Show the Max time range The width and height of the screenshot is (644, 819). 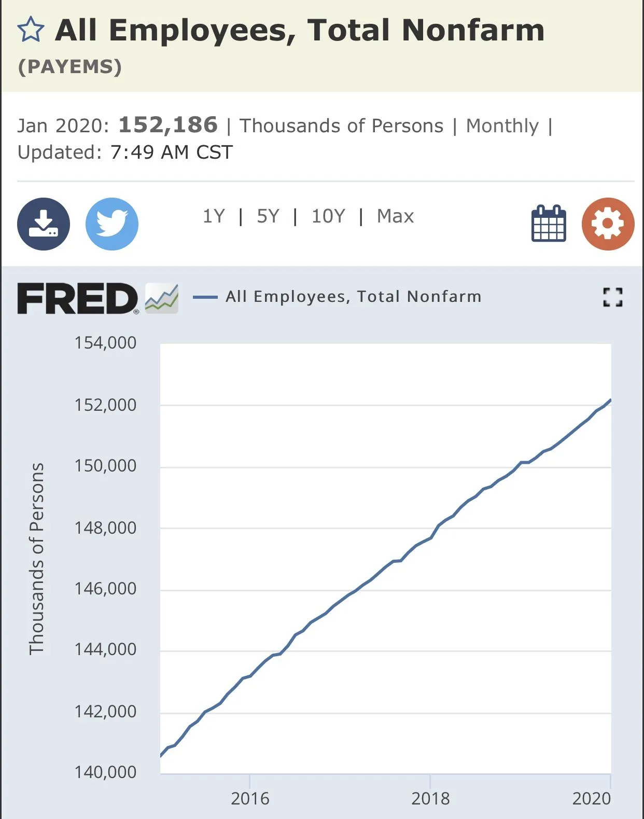(395, 216)
